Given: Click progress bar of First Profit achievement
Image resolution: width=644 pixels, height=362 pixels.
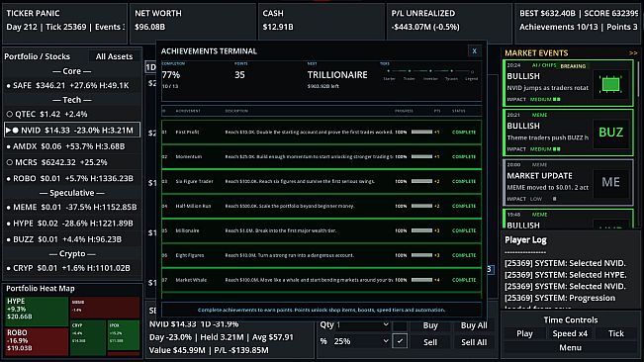Looking at the screenshot, I should tap(421, 133).
